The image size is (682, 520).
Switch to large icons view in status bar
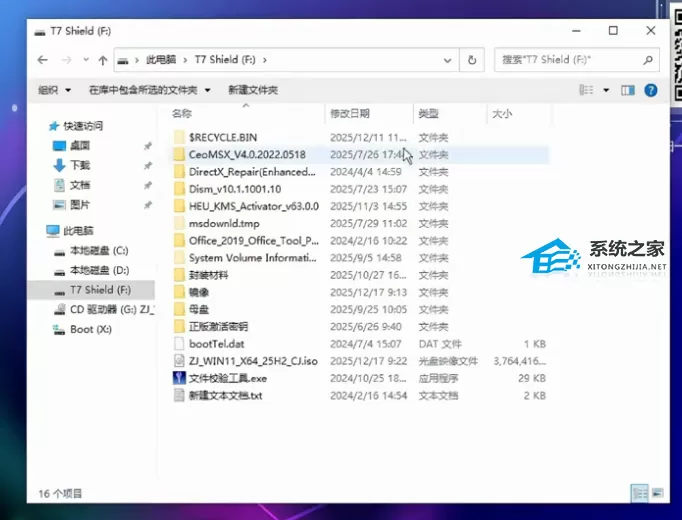pyautogui.click(x=658, y=493)
